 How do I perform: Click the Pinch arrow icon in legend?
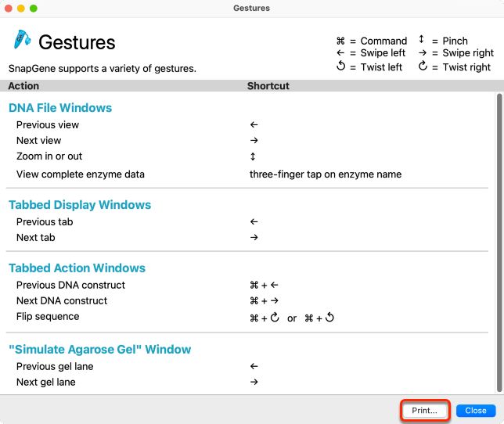(x=421, y=39)
